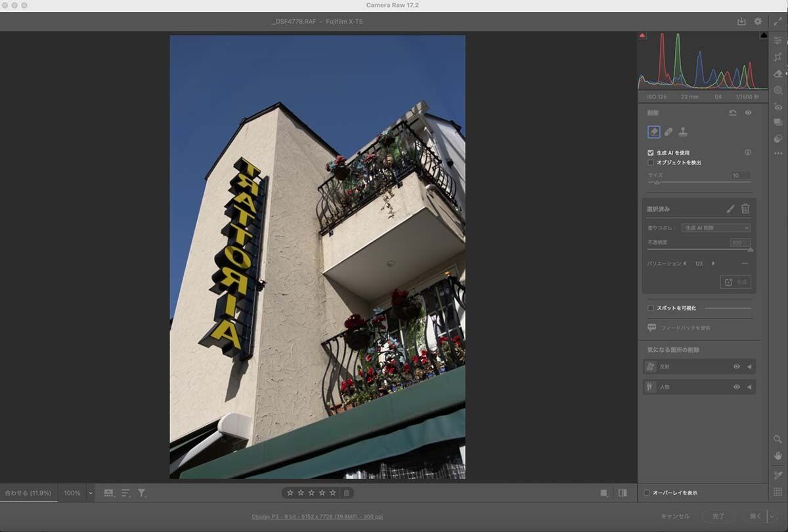Show the next variation
This screenshot has width=788, height=532.
click(713, 263)
